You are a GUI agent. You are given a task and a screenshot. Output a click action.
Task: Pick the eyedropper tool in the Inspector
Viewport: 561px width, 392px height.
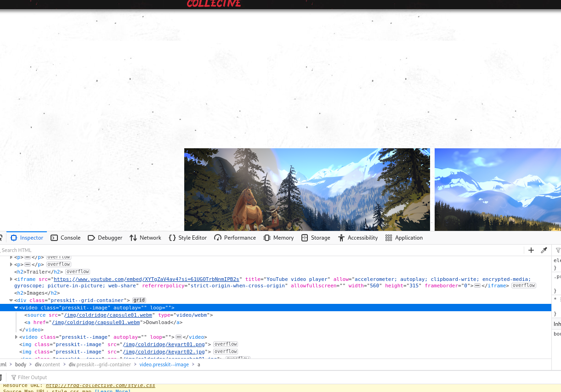pos(544,250)
